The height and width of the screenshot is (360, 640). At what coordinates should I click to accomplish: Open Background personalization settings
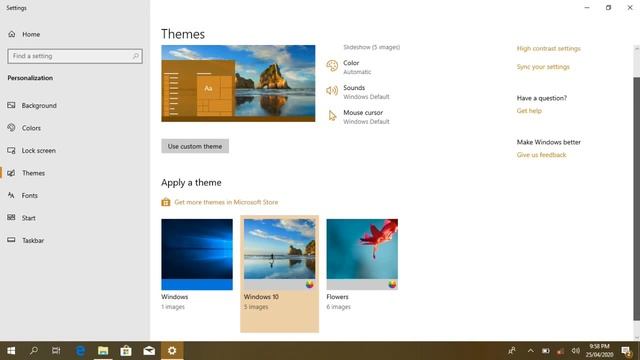click(39, 106)
